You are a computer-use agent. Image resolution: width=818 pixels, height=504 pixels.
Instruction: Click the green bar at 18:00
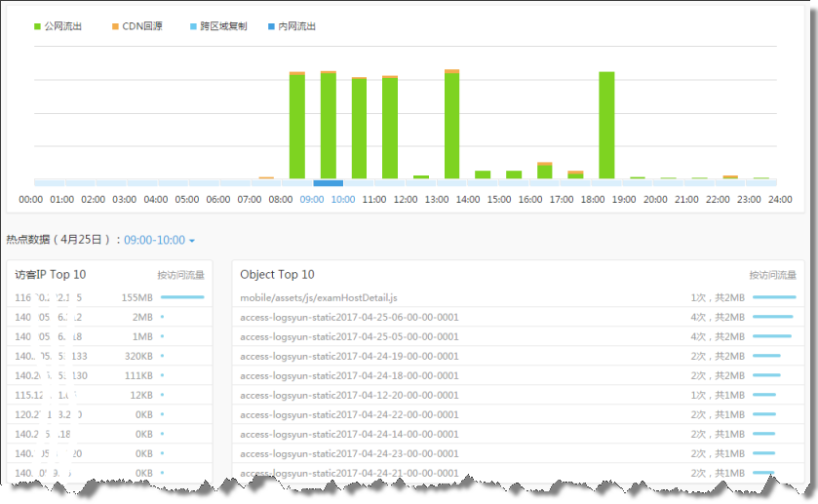tap(606, 125)
